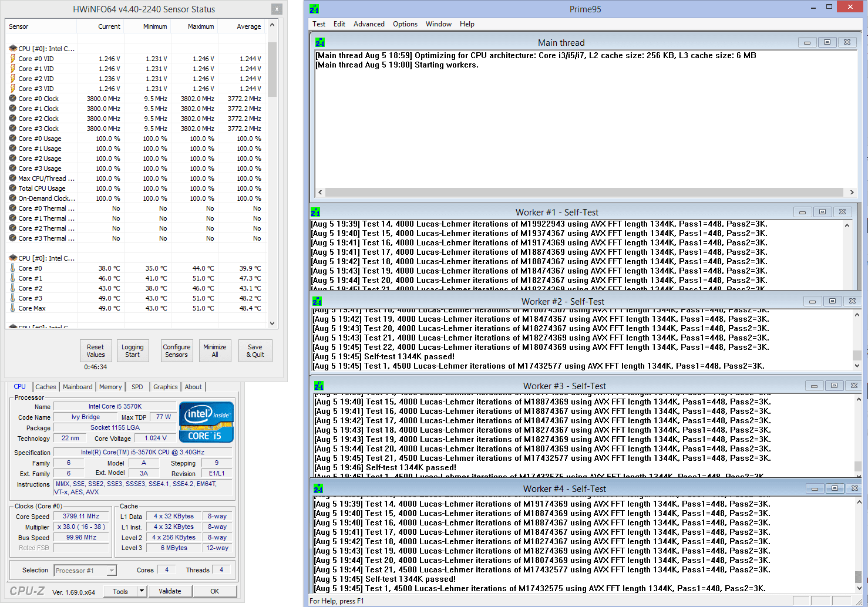Click the Validate button in CPU-Z
The image size is (868, 607).
point(170,591)
